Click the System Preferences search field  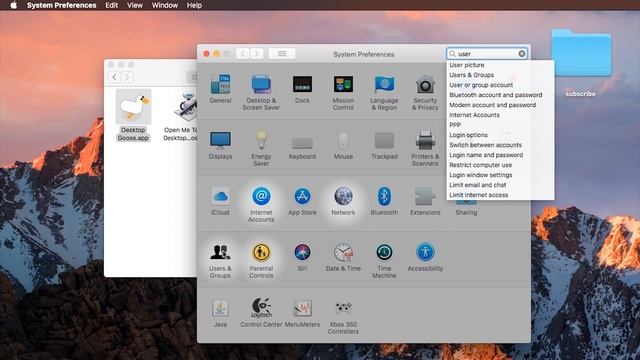486,54
